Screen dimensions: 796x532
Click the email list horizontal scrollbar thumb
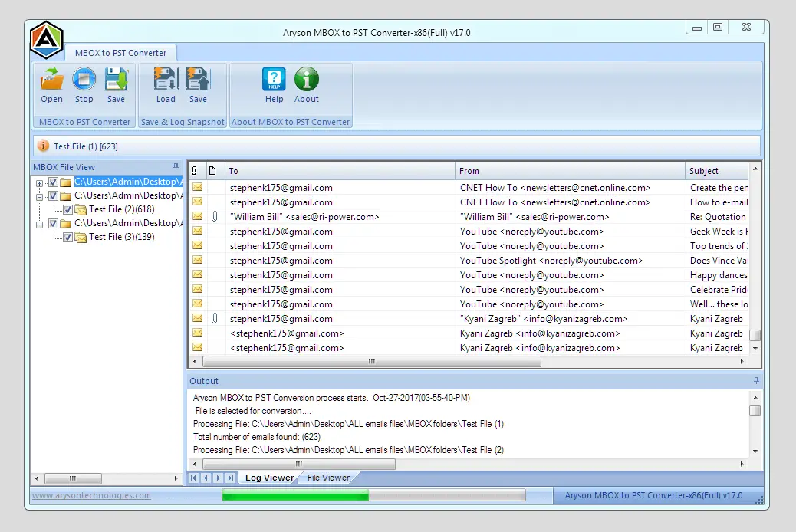point(372,361)
